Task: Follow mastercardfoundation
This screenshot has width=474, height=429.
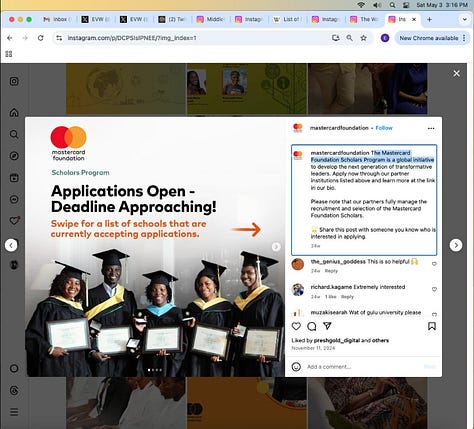Action: coord(384,128)
